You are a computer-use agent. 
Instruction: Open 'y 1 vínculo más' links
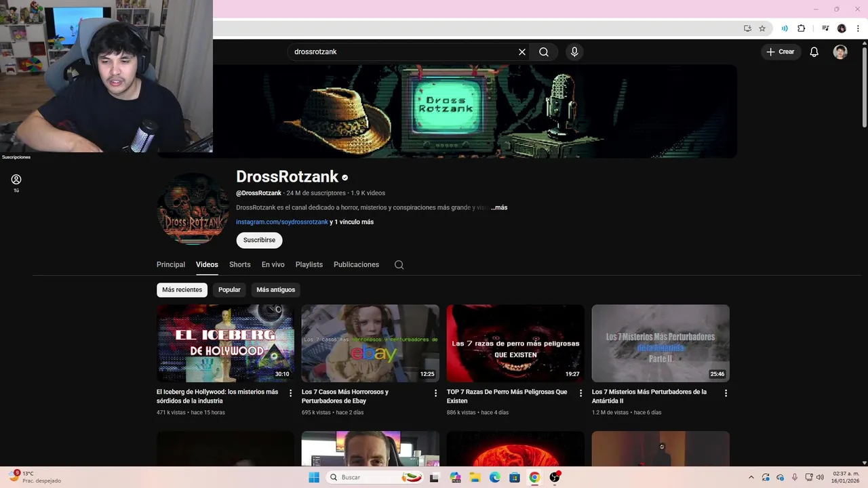351,222
